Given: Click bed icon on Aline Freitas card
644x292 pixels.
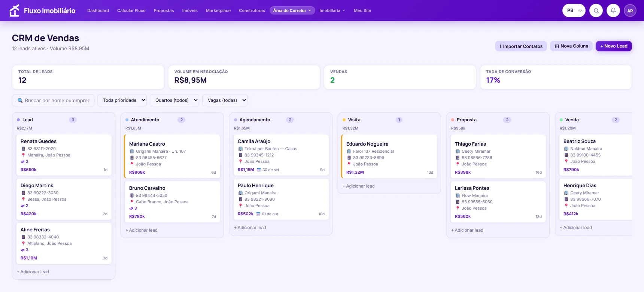Looking at the screenshot, I should (22, 250).
